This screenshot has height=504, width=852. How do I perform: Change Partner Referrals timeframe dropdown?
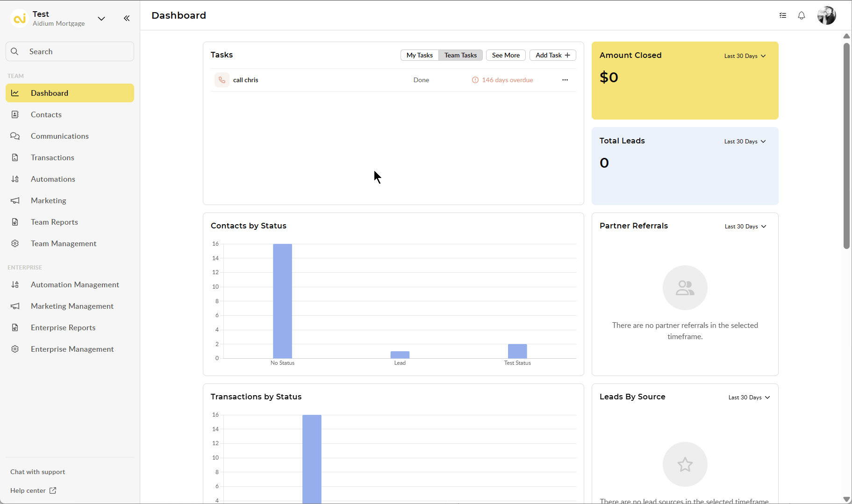point(745,227)
